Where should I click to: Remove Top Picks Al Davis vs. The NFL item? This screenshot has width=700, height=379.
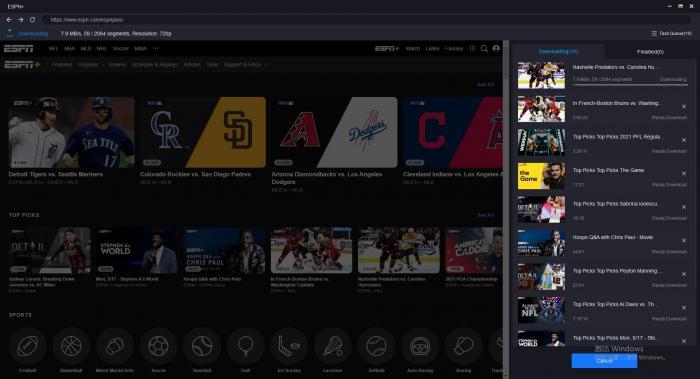[x=684, y=307]
